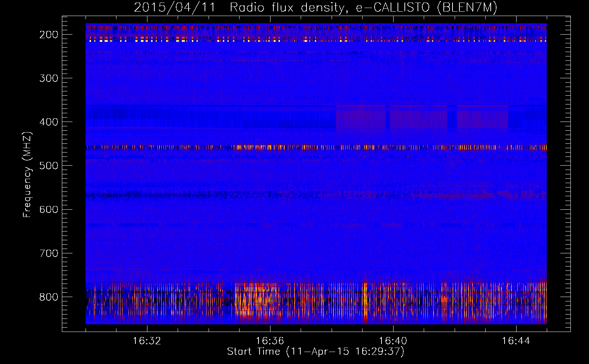The width and height of the screenshot is (589, 364).
Task: Click the 16:36 time tick label
Action: (270, 341)
